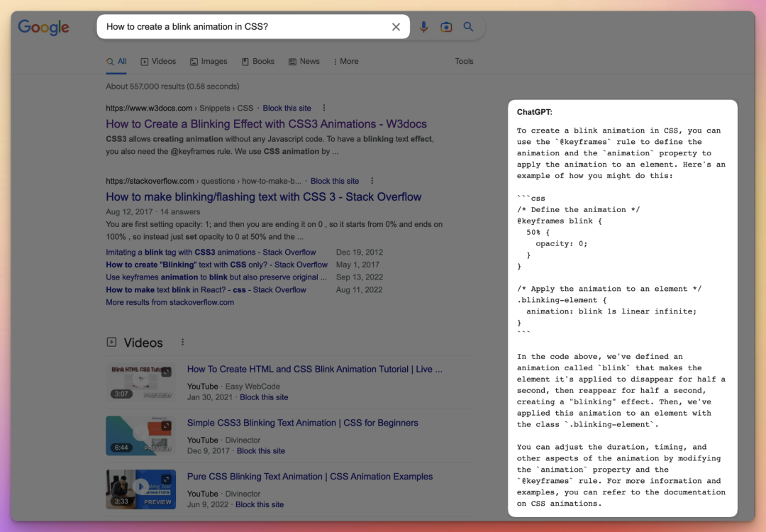Start voice search with microphone icon
The height and width of the screenshot is (532, 766).
click(x=423, y=27)
